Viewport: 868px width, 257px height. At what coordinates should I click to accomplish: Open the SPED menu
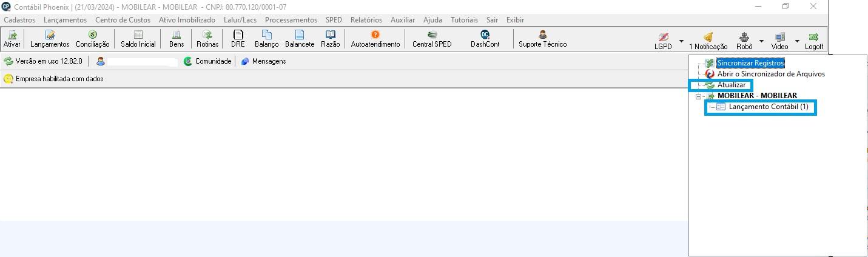coord(334,20)
